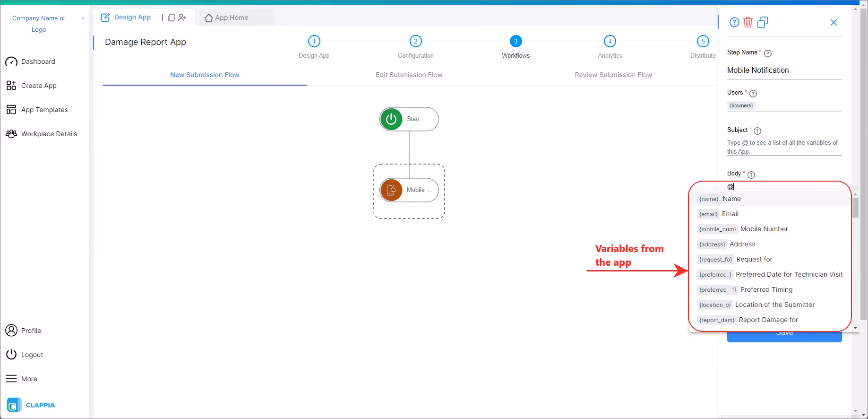Switch to New Submission Flow tab
The width and height of the screenshot is (868, 419).
pos(205,75)
